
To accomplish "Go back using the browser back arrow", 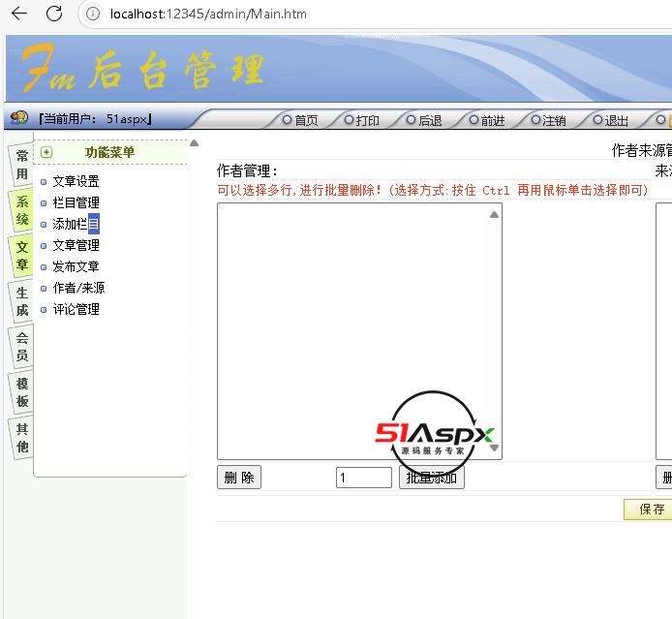I will (19, 14).
